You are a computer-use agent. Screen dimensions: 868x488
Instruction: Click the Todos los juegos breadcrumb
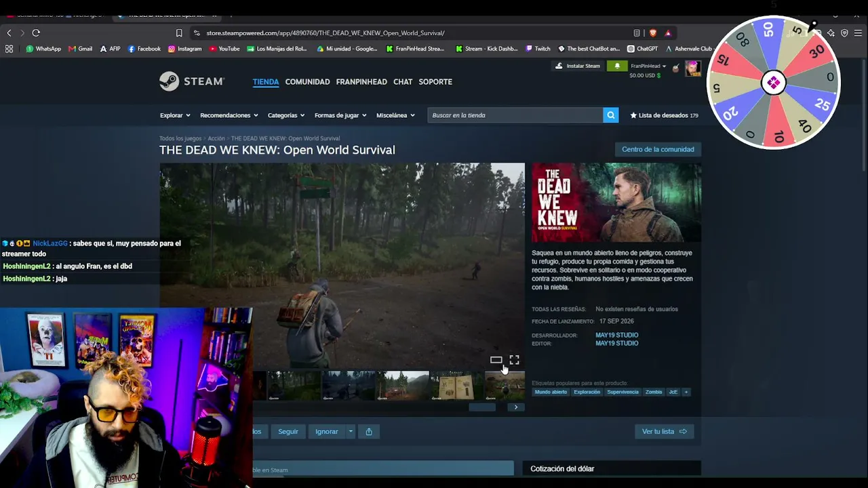pyautogui.click(x=180, y=138)
